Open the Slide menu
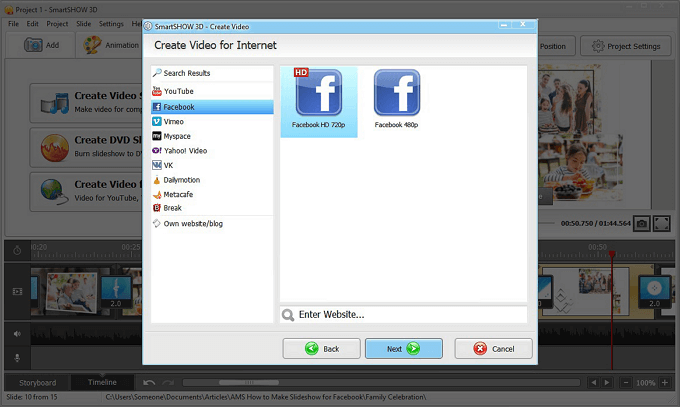680x407 pixels. click(84, 24)
